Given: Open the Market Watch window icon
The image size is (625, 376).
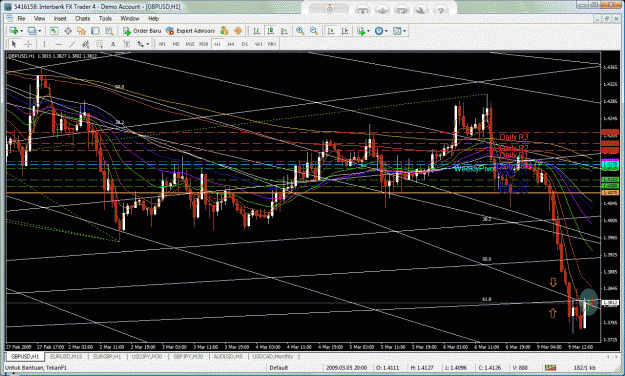Looking at the screenshot, I should tap(54, 31).
